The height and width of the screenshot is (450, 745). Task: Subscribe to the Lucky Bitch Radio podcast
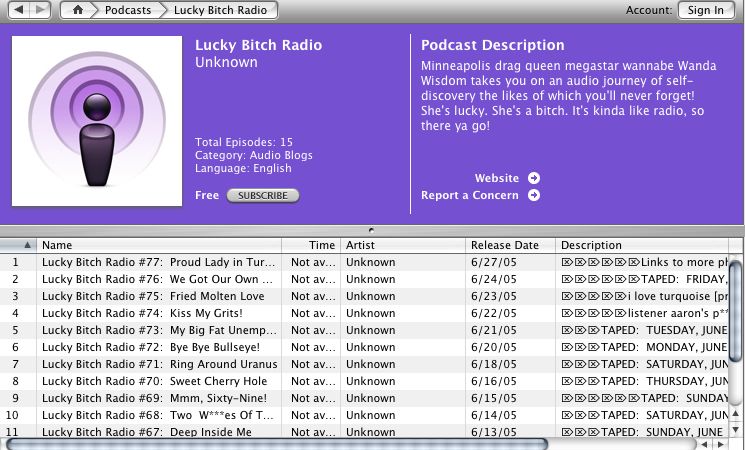point(263,196)
